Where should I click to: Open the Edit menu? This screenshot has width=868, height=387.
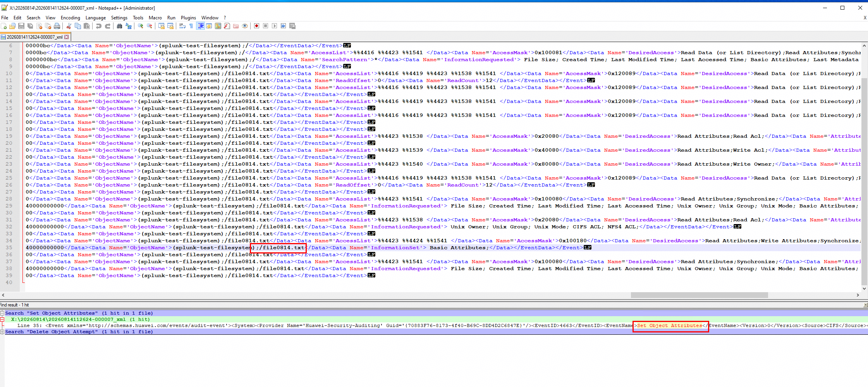coord(17,18)
